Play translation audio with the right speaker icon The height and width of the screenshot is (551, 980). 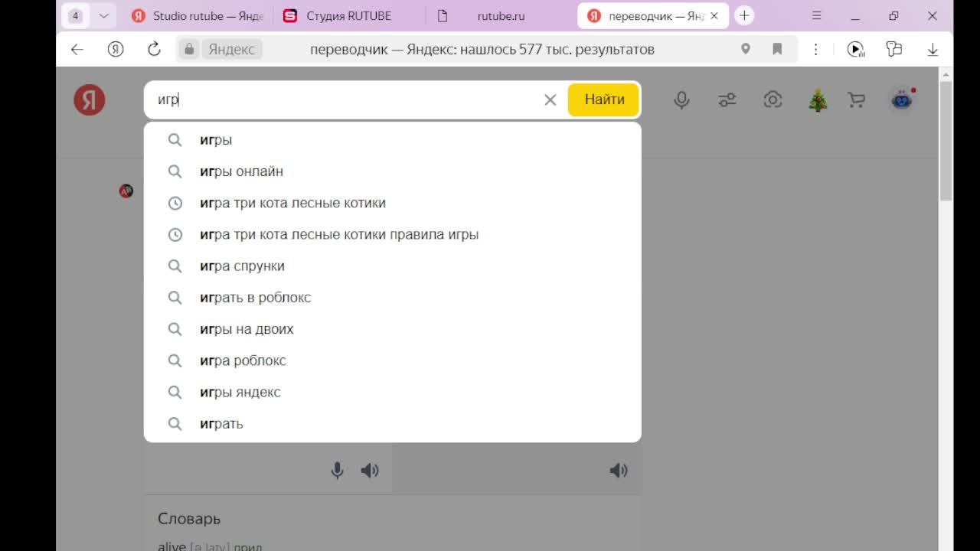[619, 470]
